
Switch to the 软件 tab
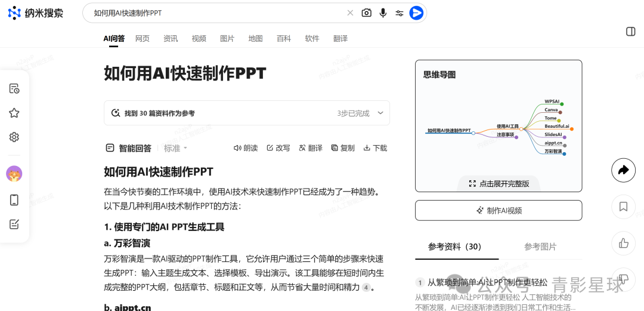312,39
